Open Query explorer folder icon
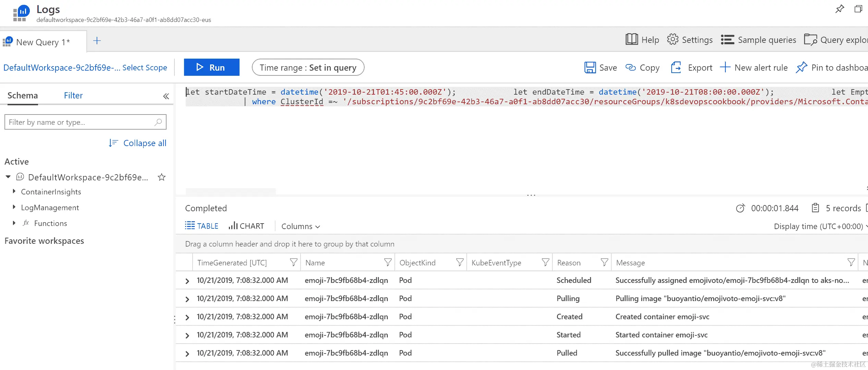This screenshot has width=868, height=370. coord(810,40)
